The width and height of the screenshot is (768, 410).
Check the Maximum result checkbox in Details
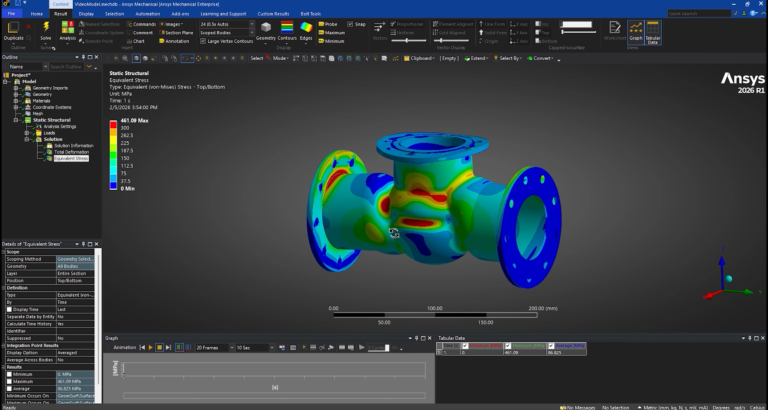coord(9,382)
